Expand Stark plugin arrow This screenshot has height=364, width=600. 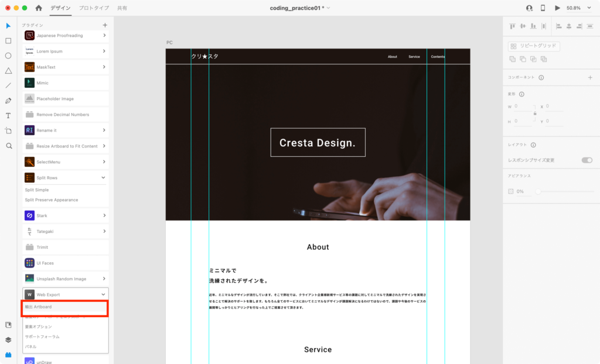(104, 215)
